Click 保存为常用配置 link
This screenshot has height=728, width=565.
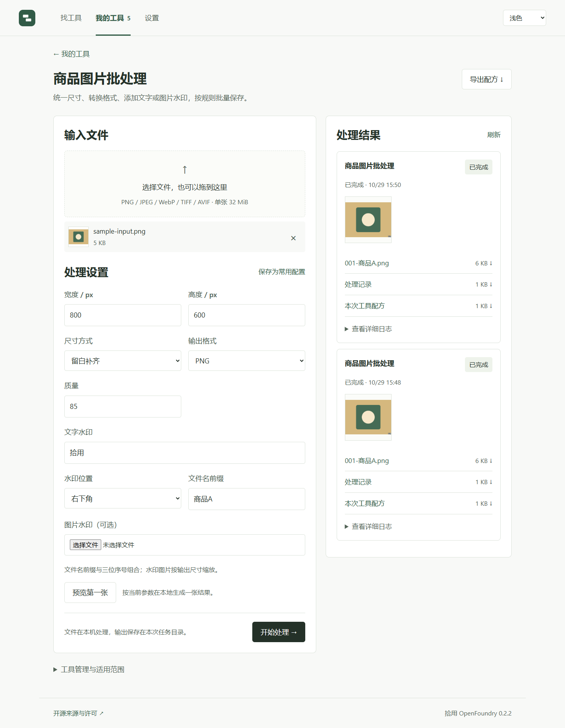point(282,272)
